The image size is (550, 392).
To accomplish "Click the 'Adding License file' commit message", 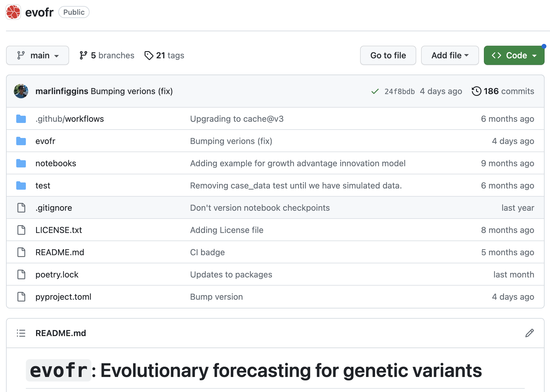I will click(x=227, y=230).
